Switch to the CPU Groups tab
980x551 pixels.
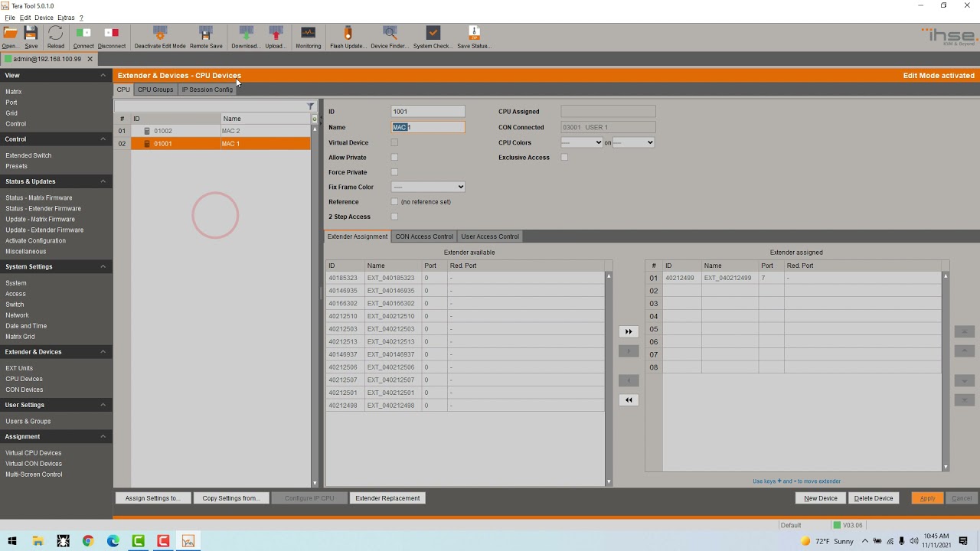155,90
